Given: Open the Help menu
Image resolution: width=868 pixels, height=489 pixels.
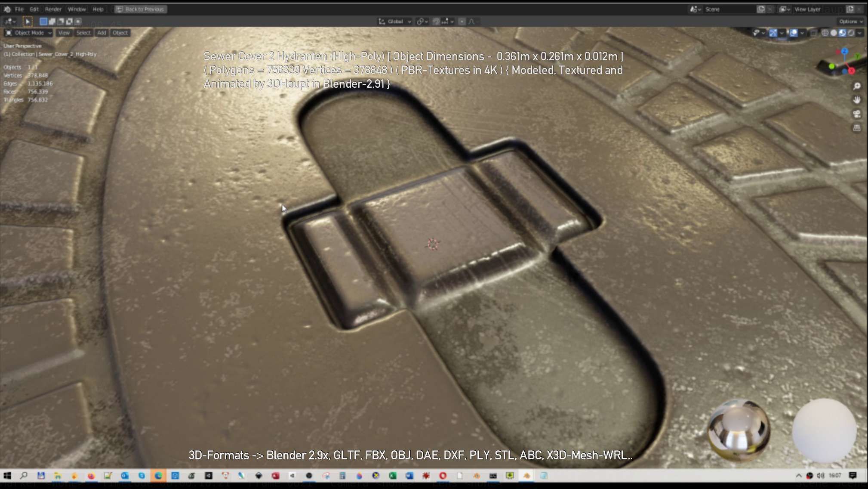Looking at the screenshot, I should tap(98, 9).
